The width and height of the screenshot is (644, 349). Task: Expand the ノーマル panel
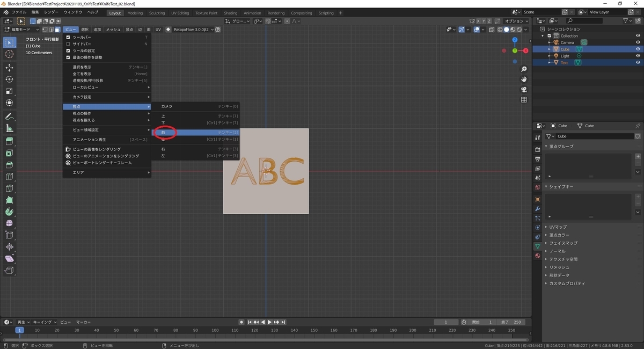[x=557, y=251]
